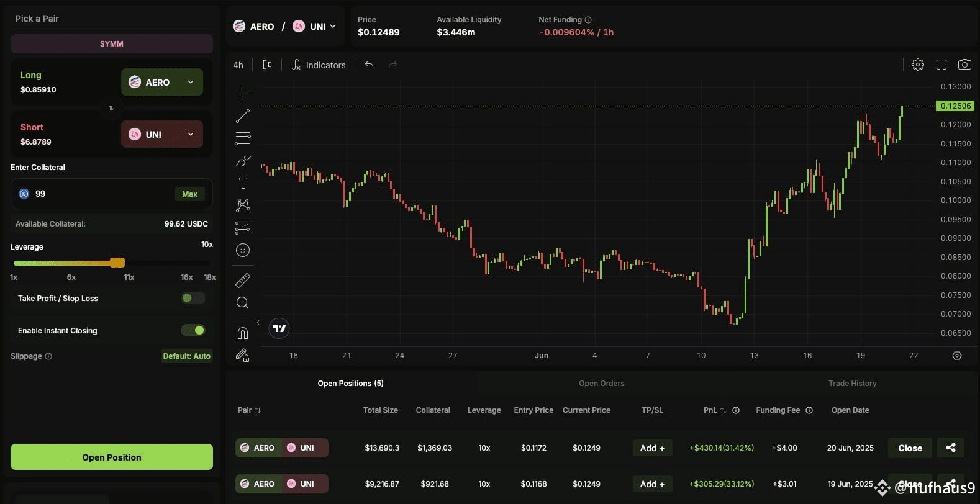
Task: Undo the last chart action
Action: tap(369, 65)
